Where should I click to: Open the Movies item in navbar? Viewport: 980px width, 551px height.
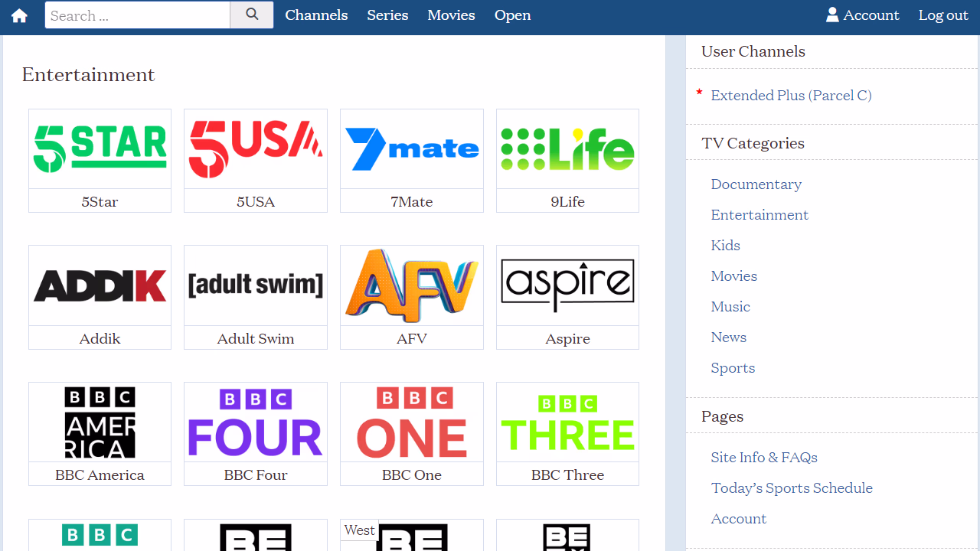pyautogui.click(x=451, y=15)
